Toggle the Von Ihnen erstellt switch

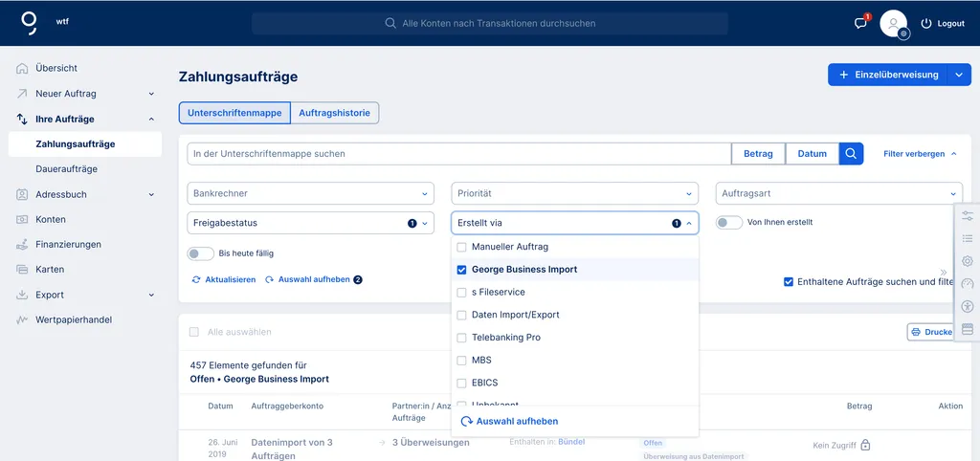pyautogui.click(x=728, y=223)
